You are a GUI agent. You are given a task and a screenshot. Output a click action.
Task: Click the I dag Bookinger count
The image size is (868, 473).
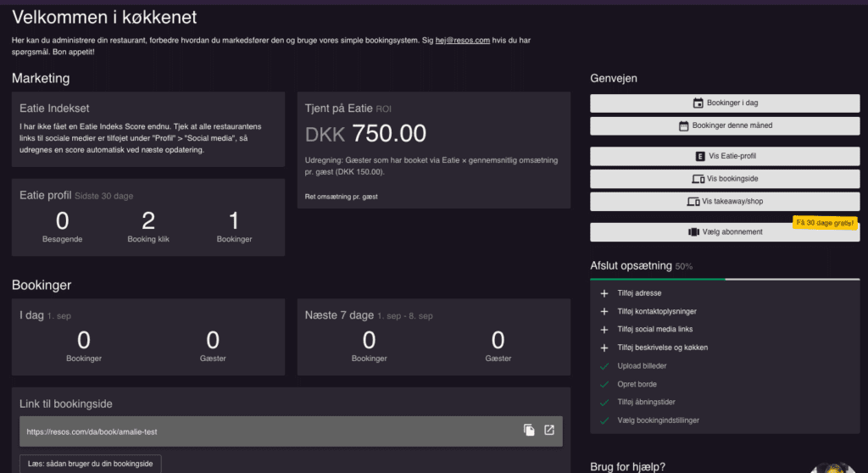tap(84, 340)
